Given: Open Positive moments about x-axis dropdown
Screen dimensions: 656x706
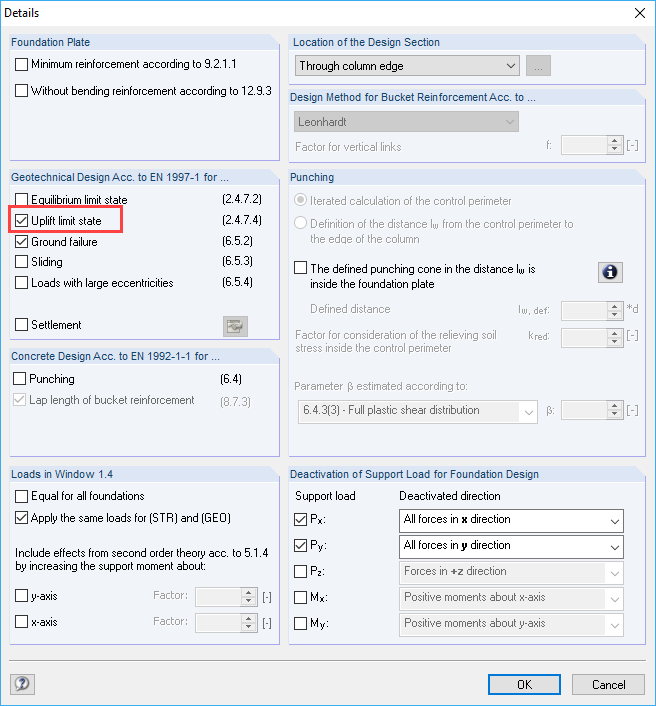Looking at the screenshot, I should [x=511, y=599].
